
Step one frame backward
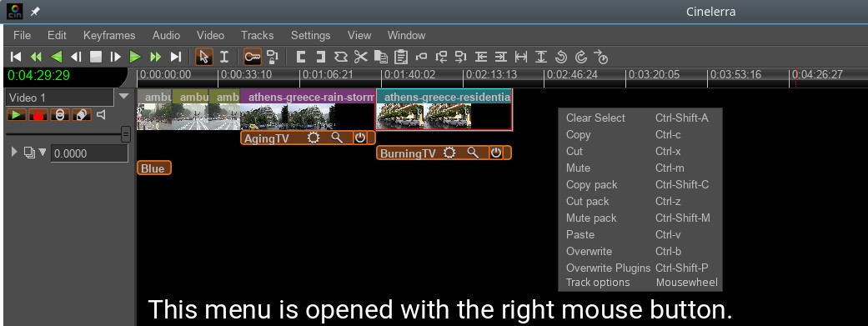76,57
